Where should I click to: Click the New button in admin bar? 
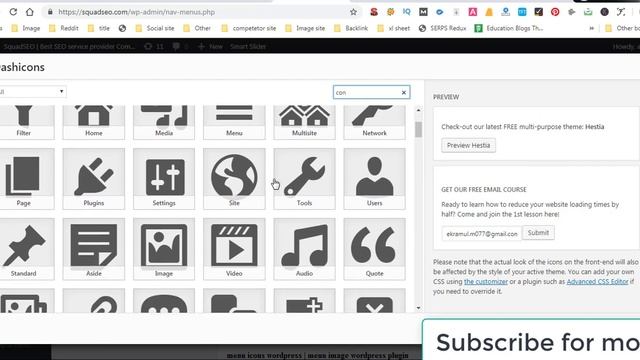210,47
